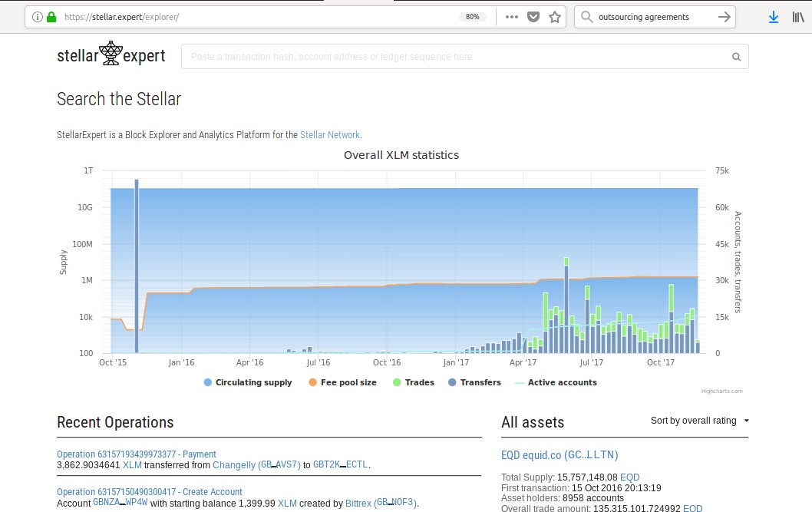
Task: Toggle Trades series in legend
Action: [413, 382]
